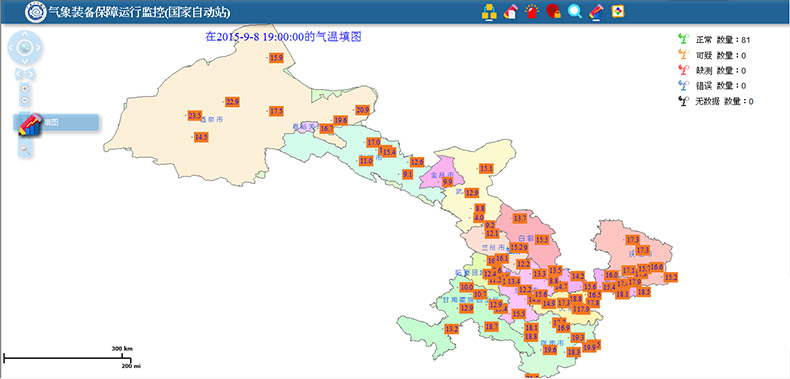Open the colored dots layer icon
Viewport: 790px width, 379px height.
tap(618, 12)
